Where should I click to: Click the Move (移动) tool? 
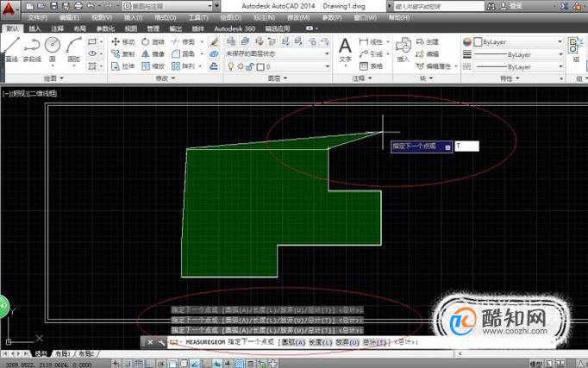click(123, 42)
